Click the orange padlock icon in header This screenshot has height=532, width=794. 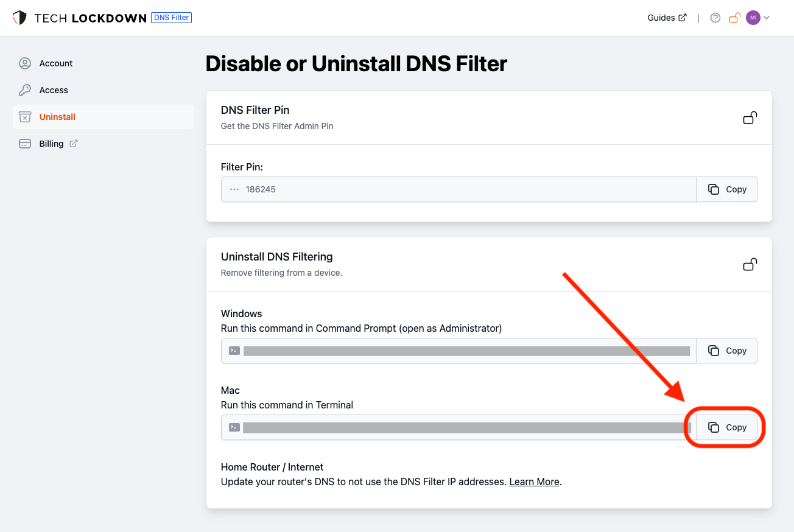[734, 18]
